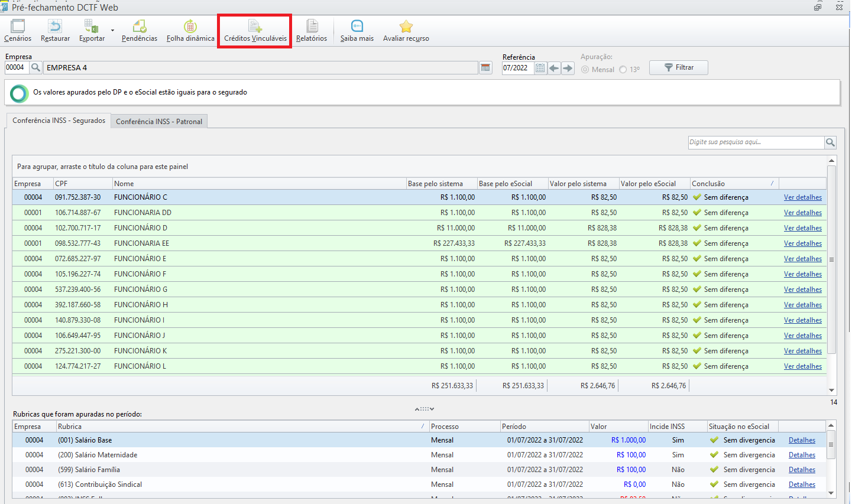Click CPF 105.196.227-74
852x504 pixels.
point(78,274)
